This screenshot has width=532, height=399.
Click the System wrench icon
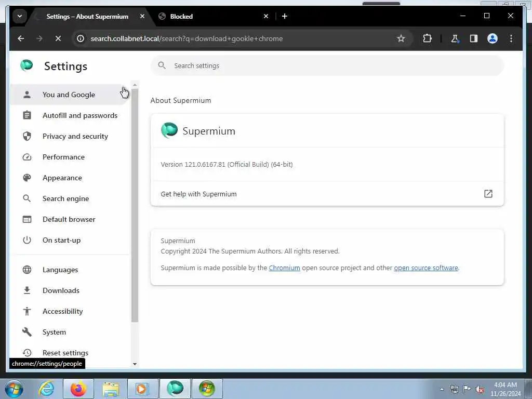(x=27, y=332)
